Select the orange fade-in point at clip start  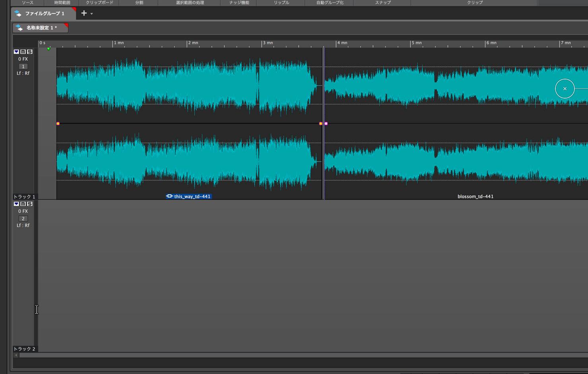tap(58, 124)
